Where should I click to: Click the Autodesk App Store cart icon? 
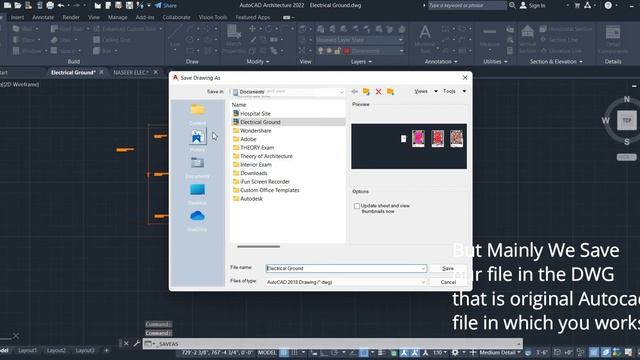click(577, 5)
